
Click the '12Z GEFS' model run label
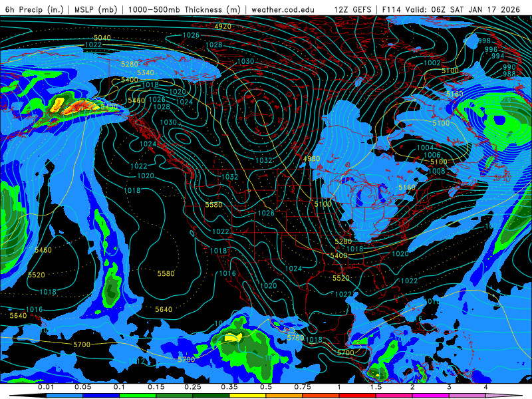click(x=352, y=9)
